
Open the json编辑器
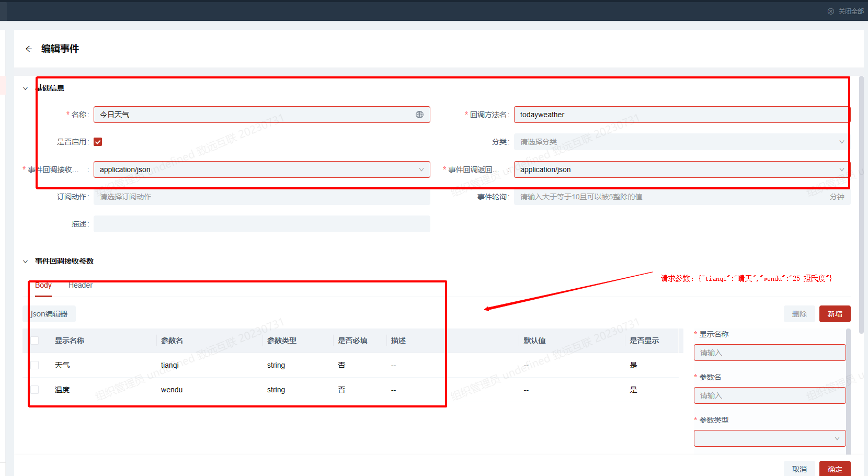point(50,314)
